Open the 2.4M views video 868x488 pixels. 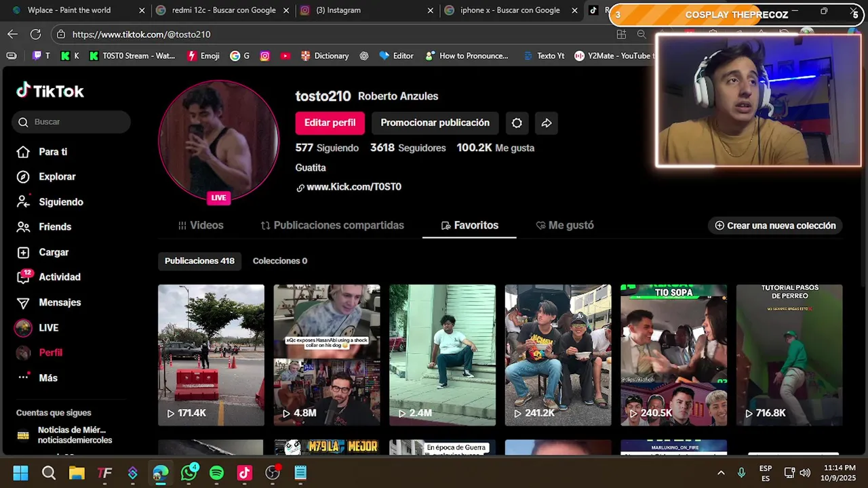pyautogui.click(x=442, y=355)
